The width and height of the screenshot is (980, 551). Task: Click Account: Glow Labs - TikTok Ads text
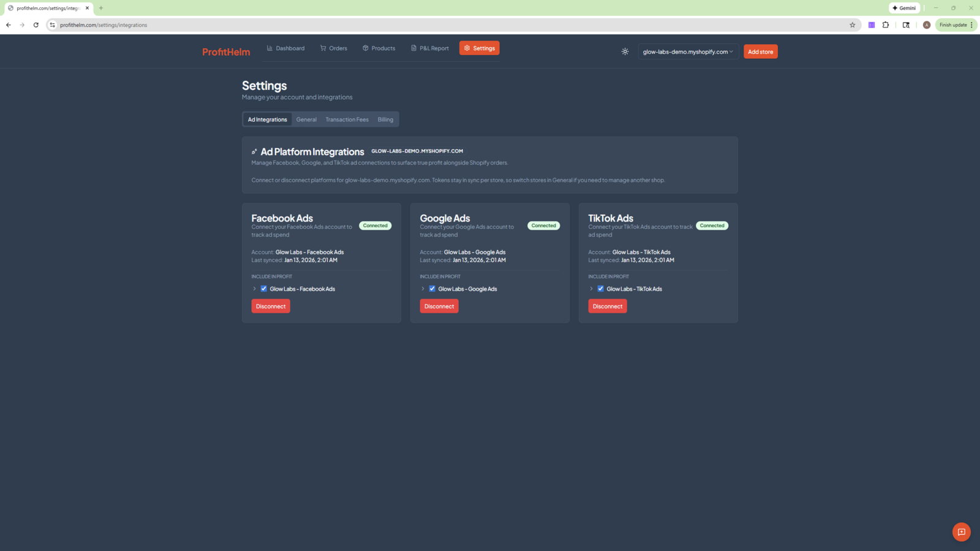coord(630,252)
